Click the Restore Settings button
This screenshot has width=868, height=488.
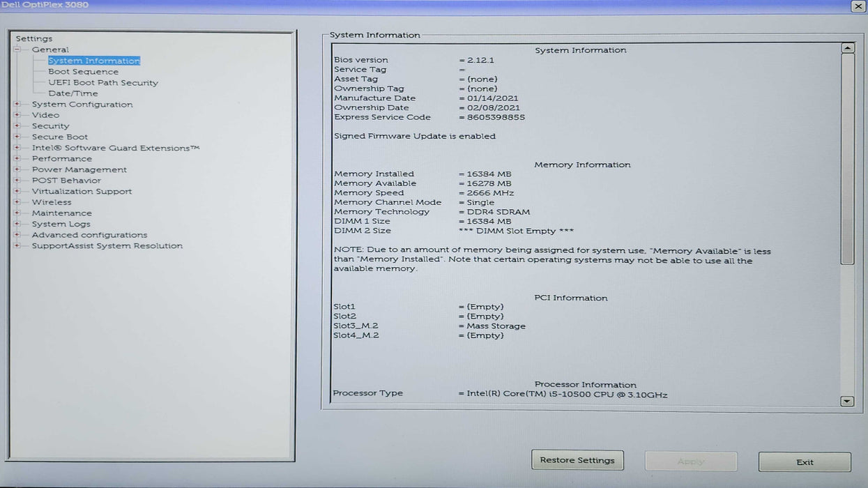pyautogui.click(x=577, y=460)
